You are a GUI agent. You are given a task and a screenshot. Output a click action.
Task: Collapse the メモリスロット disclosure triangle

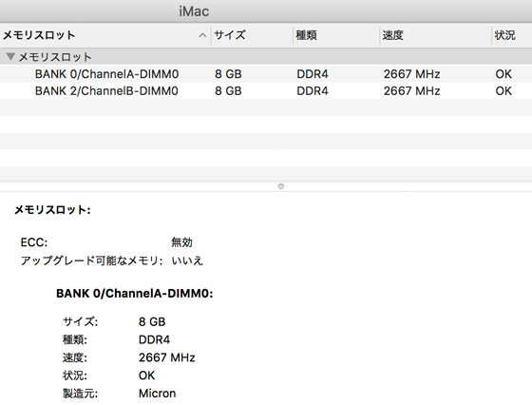(10, 56)
